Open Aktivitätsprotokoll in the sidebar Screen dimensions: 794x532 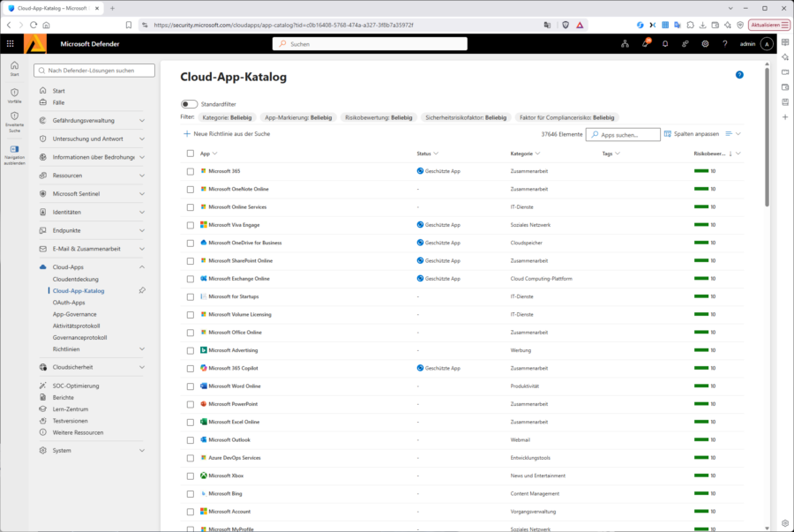76,326
